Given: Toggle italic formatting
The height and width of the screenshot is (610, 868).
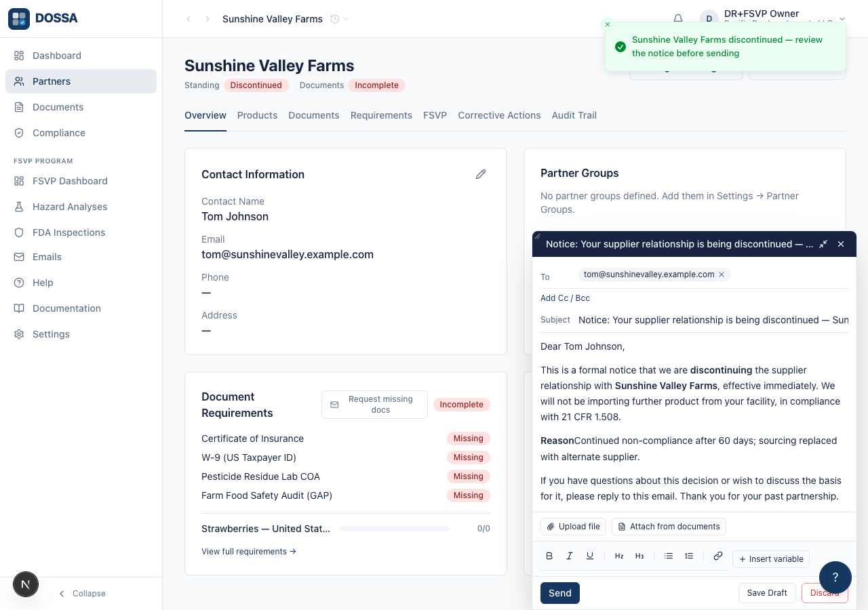Looking at the screenshot, I should pos(570,556).
